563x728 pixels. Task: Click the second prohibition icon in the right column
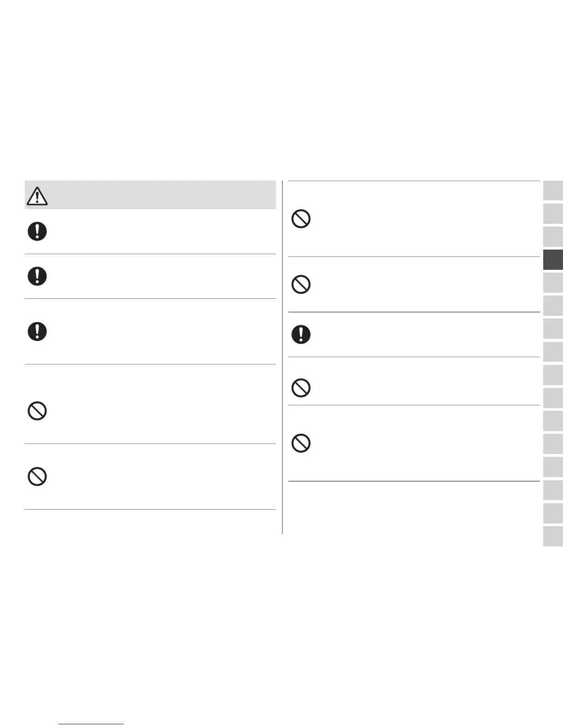(301, 284)
